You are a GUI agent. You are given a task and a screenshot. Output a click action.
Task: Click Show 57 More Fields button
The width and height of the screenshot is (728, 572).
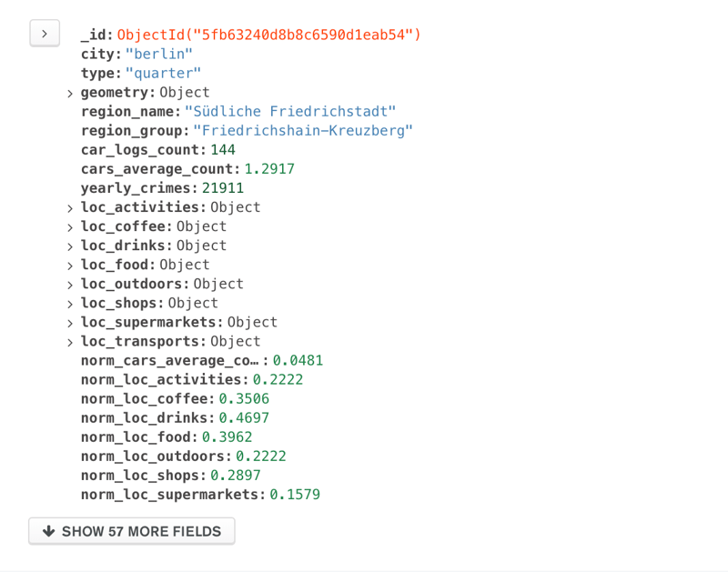click(x=132, y=531)
